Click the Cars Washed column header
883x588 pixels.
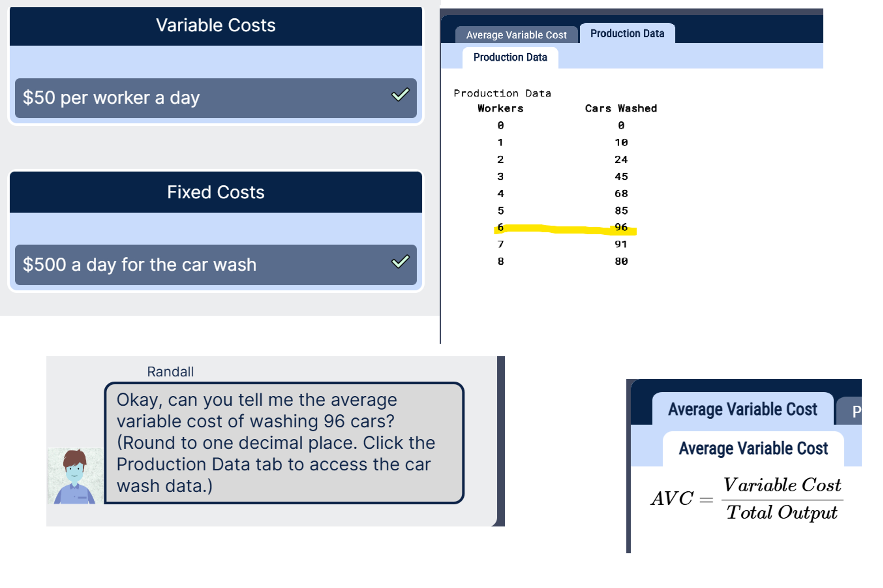(x=621, y=108)
